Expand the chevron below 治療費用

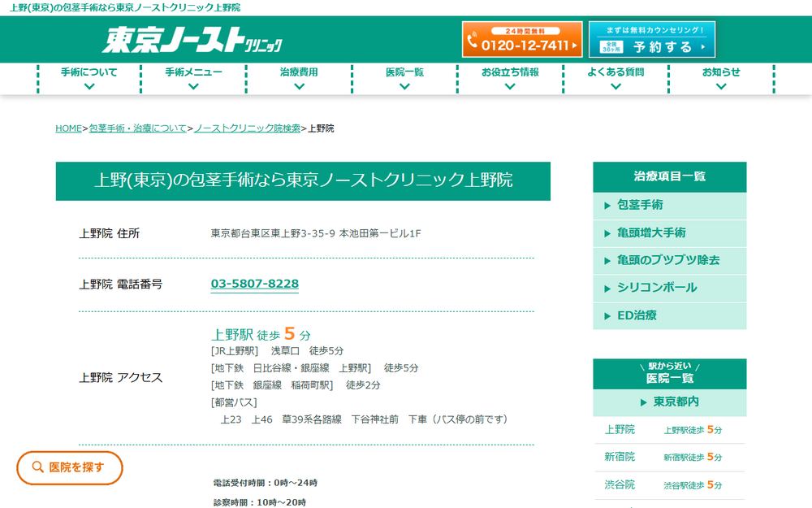point(299,87)
